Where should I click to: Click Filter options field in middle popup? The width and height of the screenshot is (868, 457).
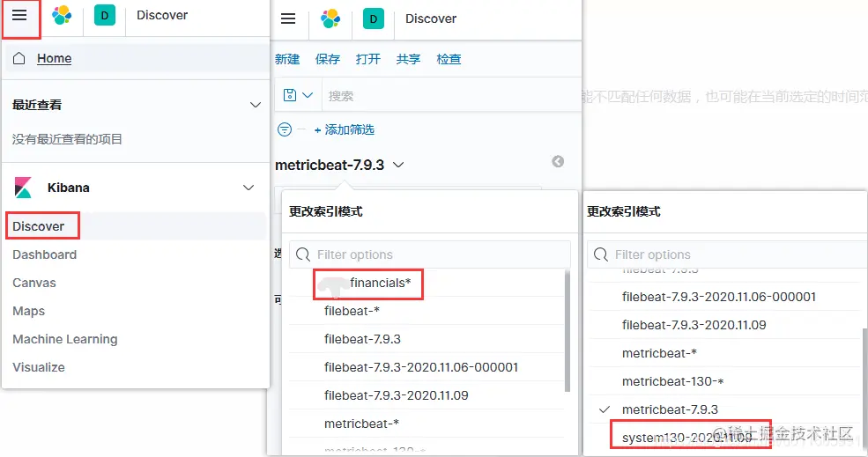pyautogui.click(x=429, y=254)
